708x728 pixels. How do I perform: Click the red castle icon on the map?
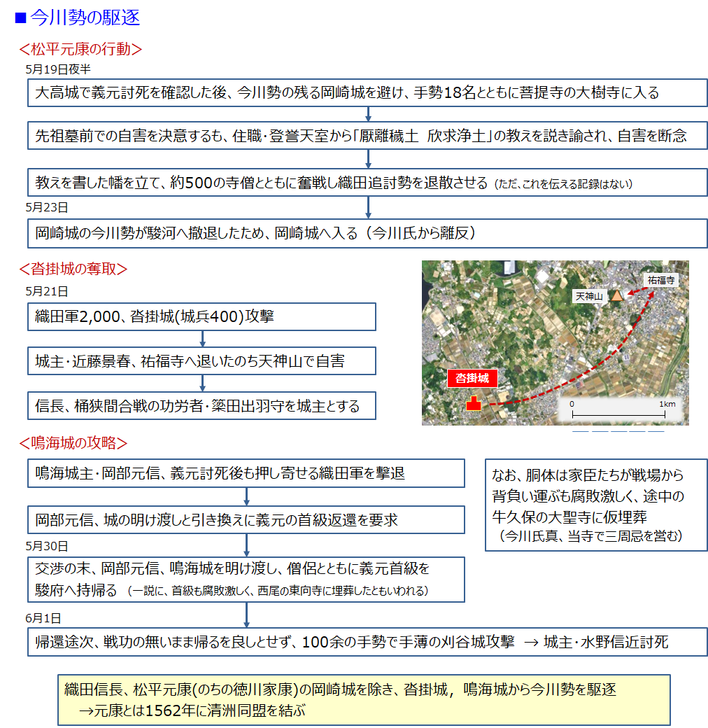474,404
